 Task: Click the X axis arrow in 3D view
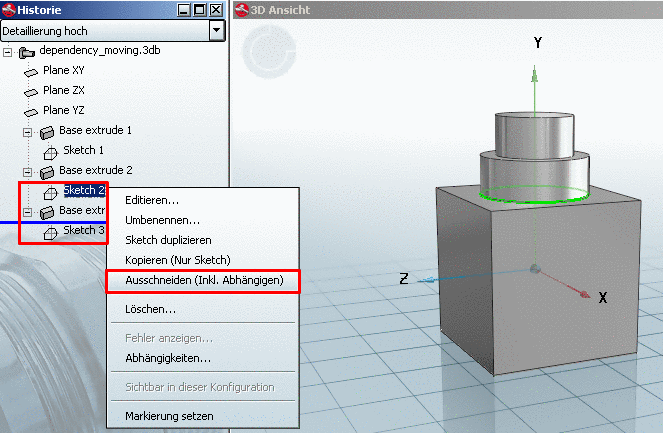click(584, 294)
